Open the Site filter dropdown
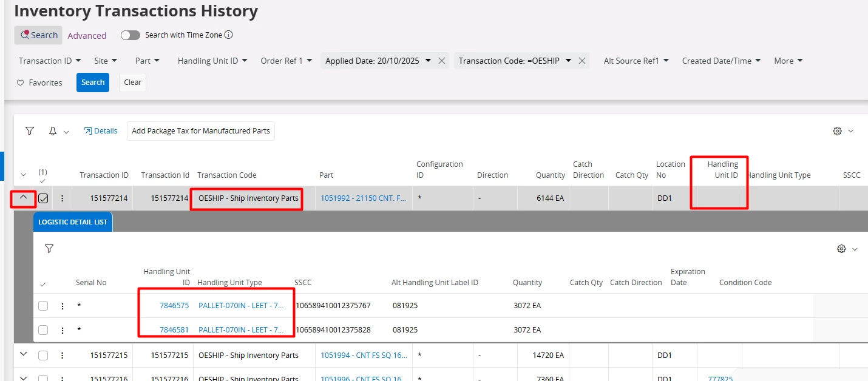The height and width of the screenshot is (381, 868). point(106,61)
